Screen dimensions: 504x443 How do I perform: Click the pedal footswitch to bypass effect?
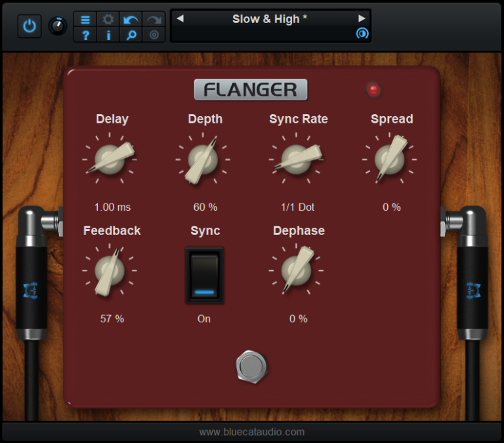tap(252, 366)
